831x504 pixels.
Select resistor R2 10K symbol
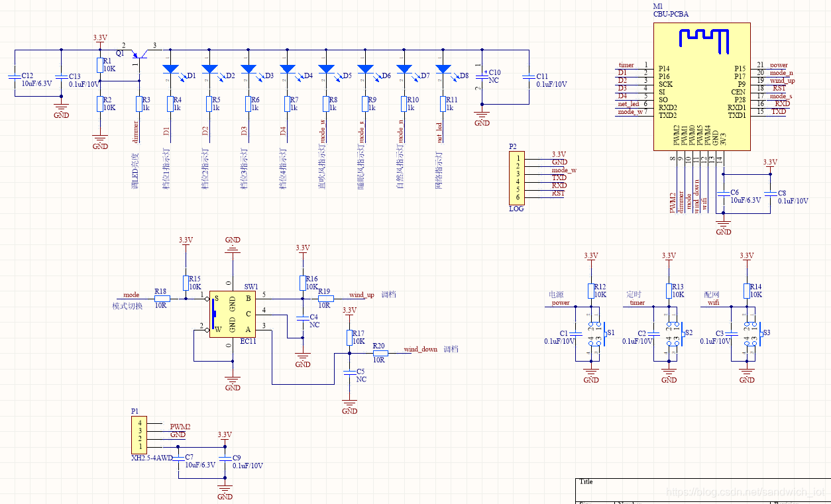click(x=100, y=103)
